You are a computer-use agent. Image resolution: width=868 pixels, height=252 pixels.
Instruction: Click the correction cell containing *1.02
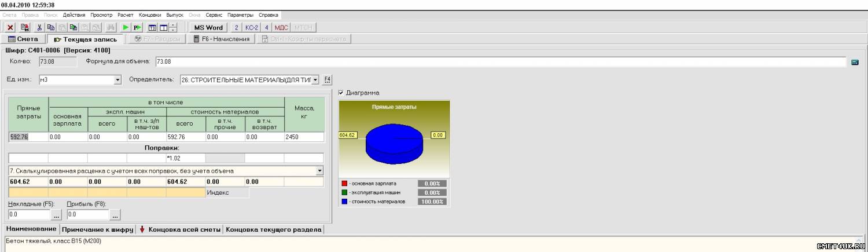[186, 158]
